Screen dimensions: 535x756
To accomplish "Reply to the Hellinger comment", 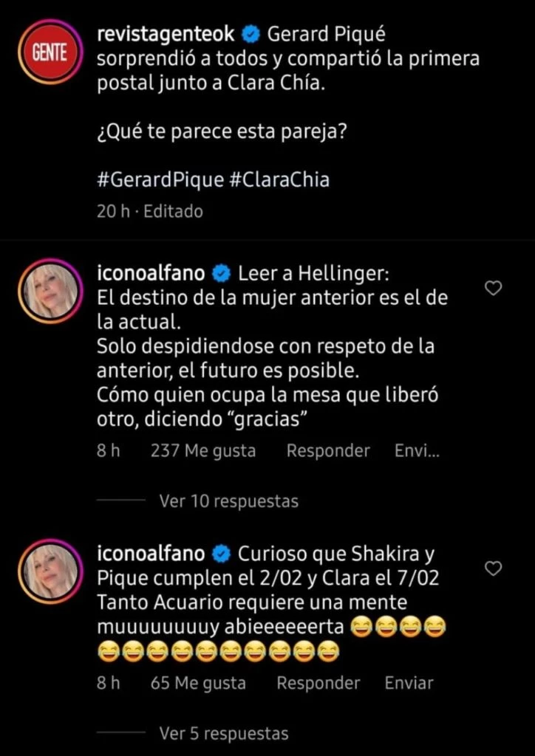I will click(328, 450).
